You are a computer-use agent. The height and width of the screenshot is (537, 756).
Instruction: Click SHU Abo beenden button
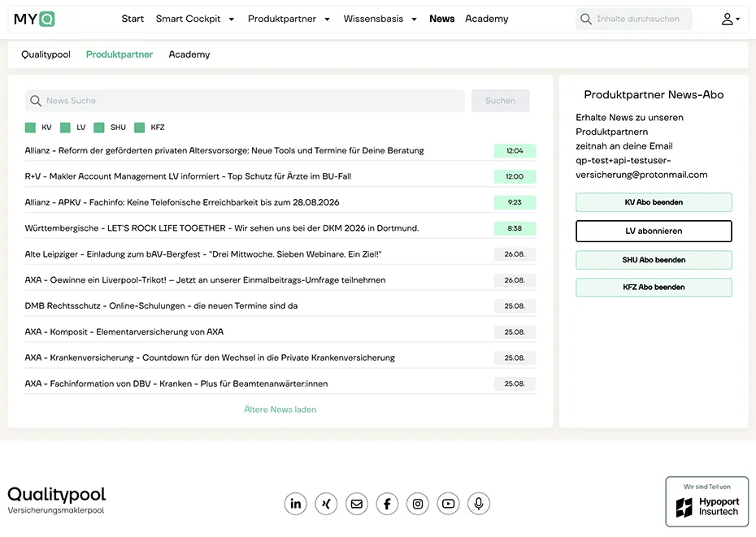(x=654, y=260)
